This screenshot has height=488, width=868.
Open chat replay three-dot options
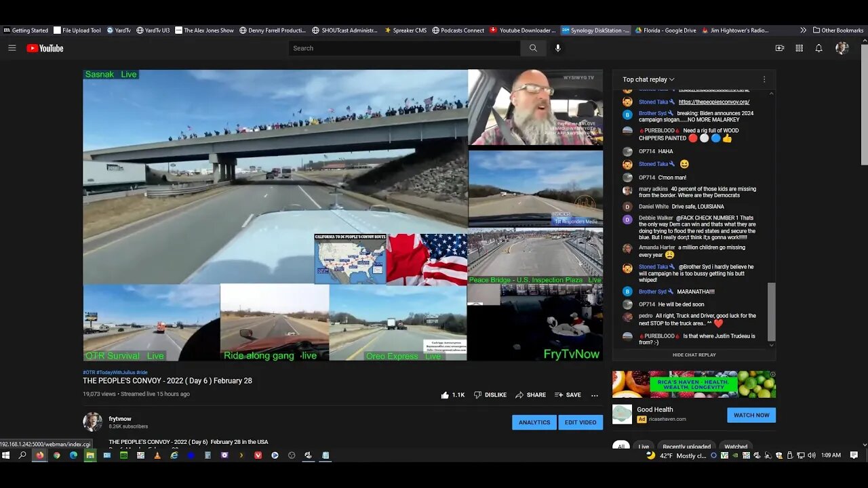click(764, 79)
